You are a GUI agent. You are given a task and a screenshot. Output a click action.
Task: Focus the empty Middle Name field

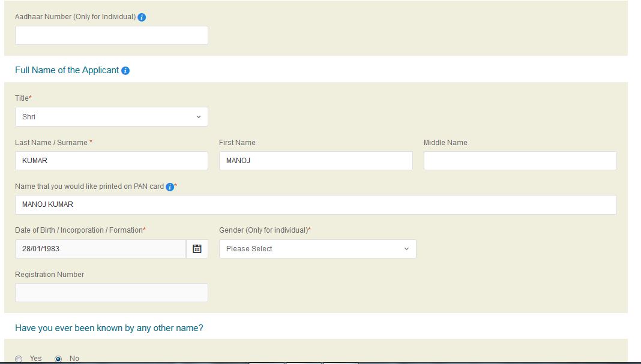(520, 161)
